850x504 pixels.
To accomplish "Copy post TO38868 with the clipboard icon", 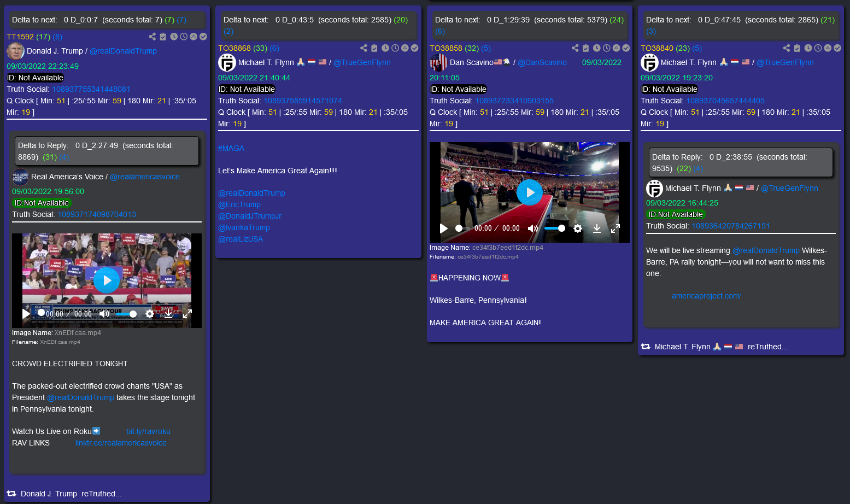I will click(x=374, y=48).
